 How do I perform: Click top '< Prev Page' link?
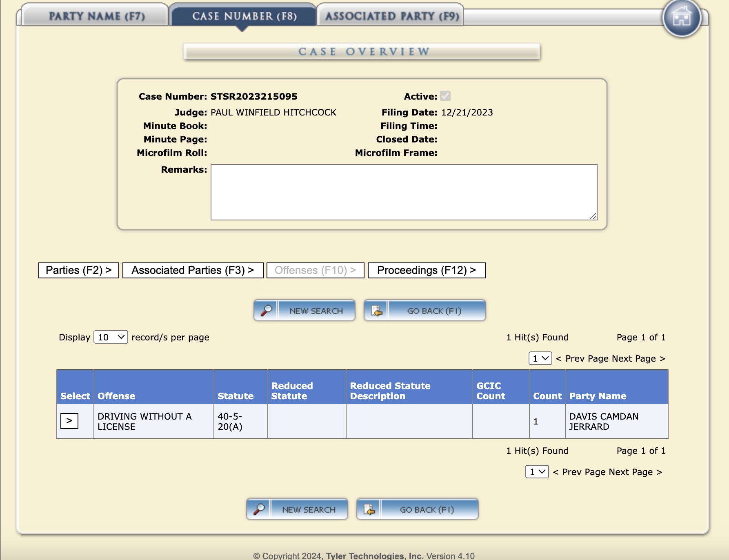tap(582, 358)
